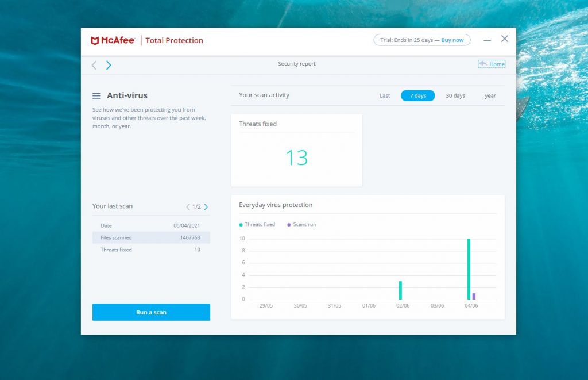
Task: Click the Your last scan heading
Action: pyautogui.click(x=113, y=206)
